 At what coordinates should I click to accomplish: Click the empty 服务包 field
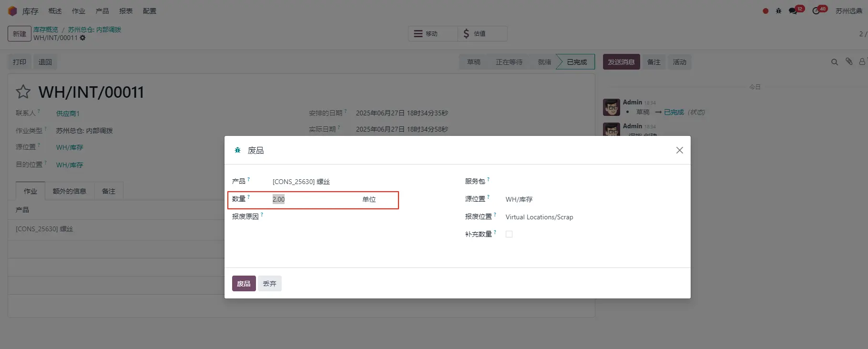point(593,182)
